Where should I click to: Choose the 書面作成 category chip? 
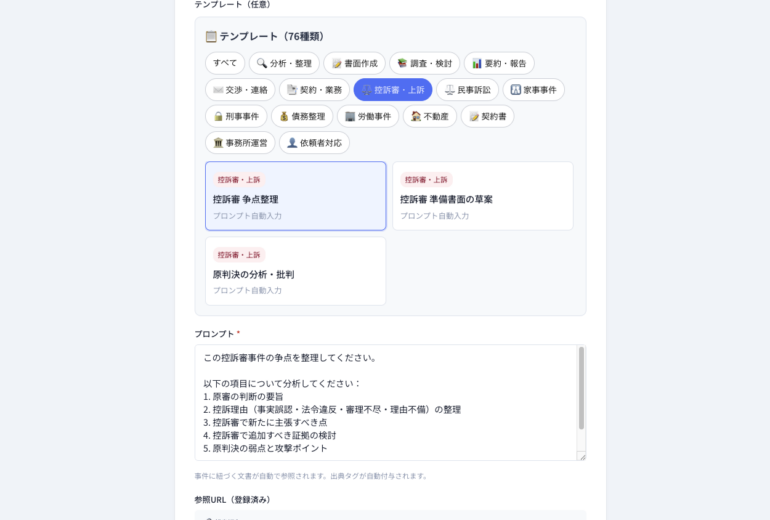(354, 63)
